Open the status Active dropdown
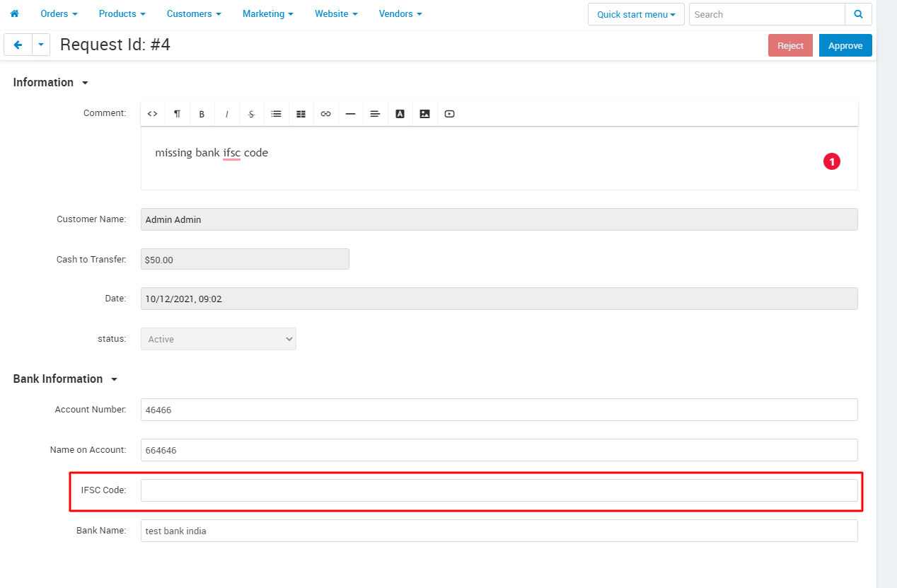Viewport: 897px width, 588px height. click(219, 339)
